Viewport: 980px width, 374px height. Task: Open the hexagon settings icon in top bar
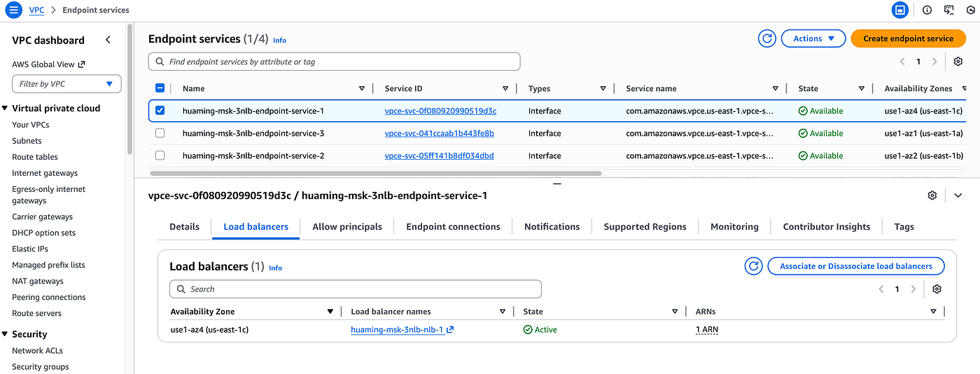(x=971, y=11)
